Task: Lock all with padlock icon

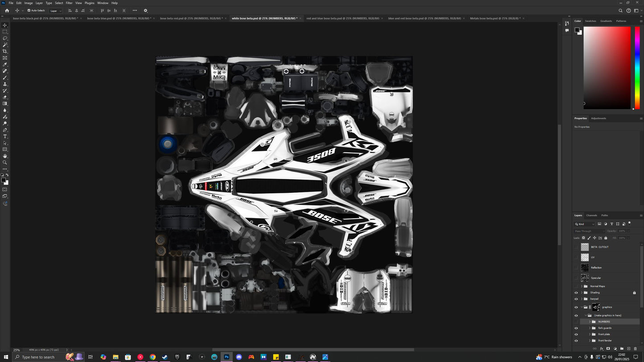Action: click(x=605, y=238)
